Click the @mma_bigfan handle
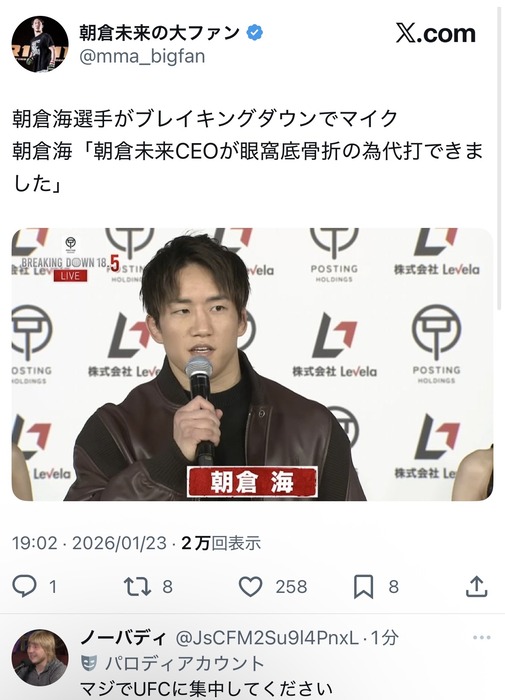 point(142,56)
